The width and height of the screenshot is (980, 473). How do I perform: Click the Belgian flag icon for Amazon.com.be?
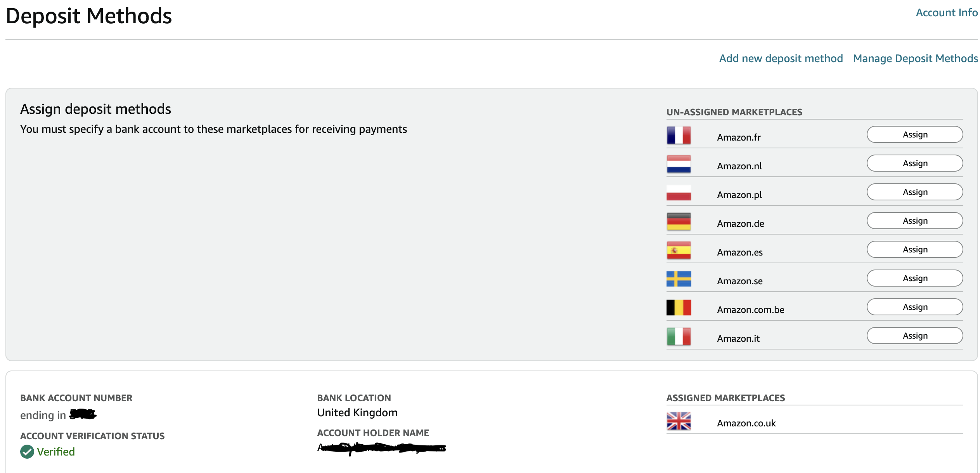(x=679, y=308)
